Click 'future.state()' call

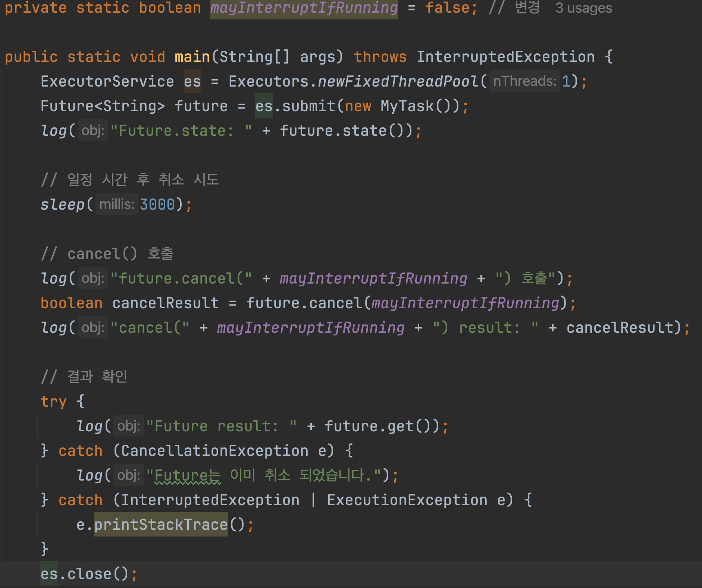pyautogui.click(x=346, y=131)
